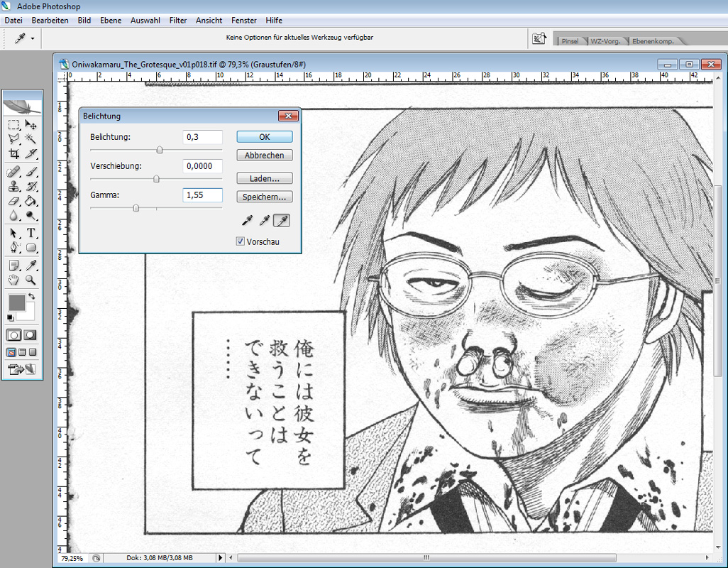Select the Rectangular Marquee tool
This screenshot has width=728, height=568.
pyautogui.click(x=14, y=124)
